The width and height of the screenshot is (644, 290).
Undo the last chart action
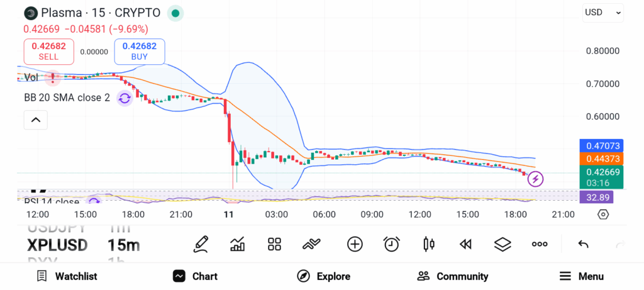coord(583,244)
